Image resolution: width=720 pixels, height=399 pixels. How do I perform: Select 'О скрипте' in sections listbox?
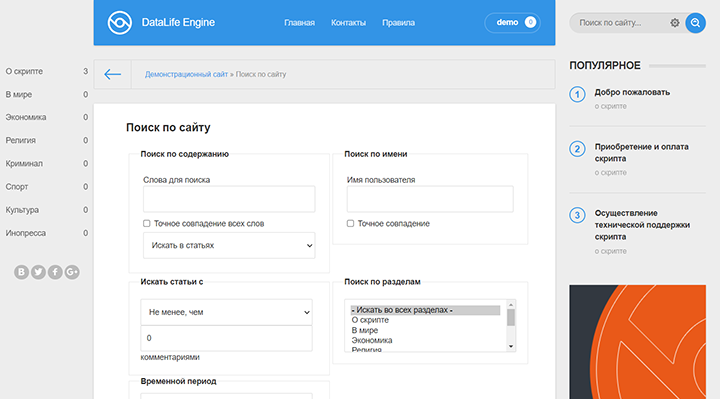tap(425, 320)
